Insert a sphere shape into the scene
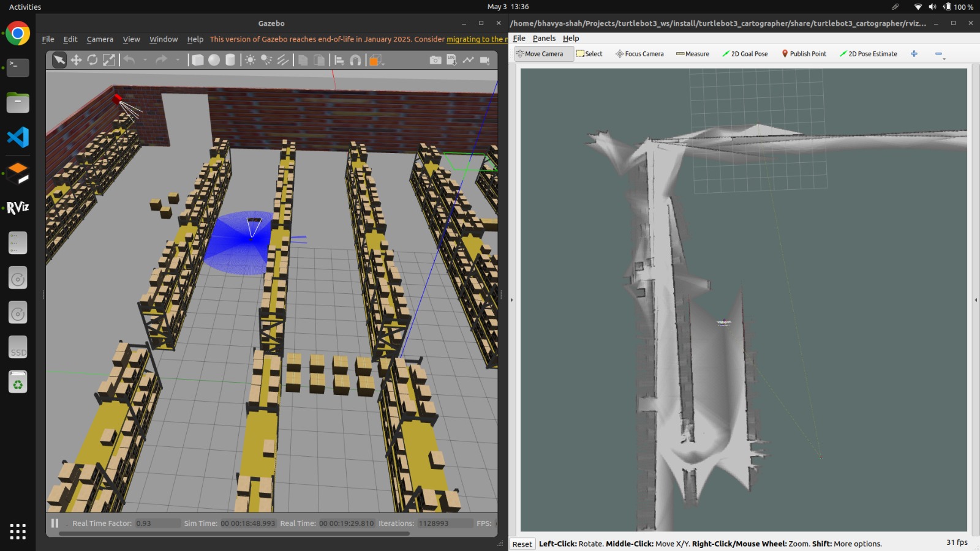Image resolution: width=980 pixels, height=551 pixels. point(214,60)
